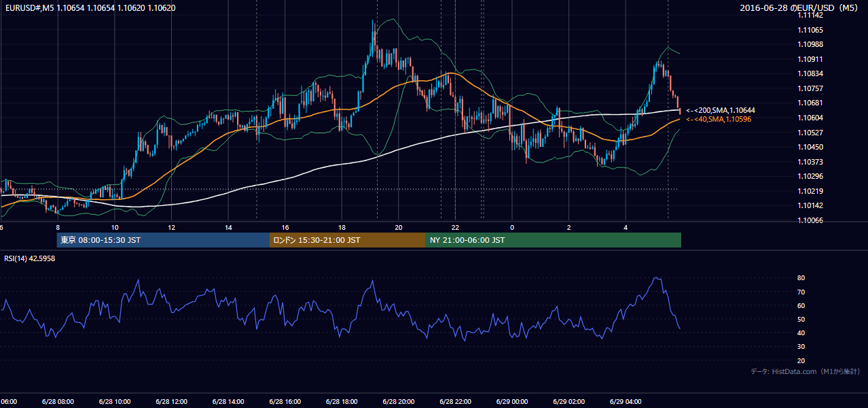Image resolution: width=868 pixels, height=408 pixels.
Task: Click RSI scale value 50
Action: 801,319
